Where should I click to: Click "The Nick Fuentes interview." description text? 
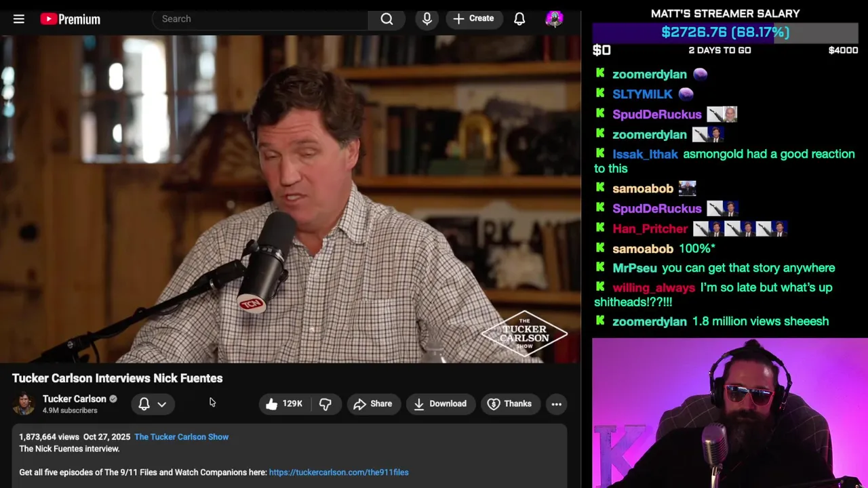(x=69, y=449)
